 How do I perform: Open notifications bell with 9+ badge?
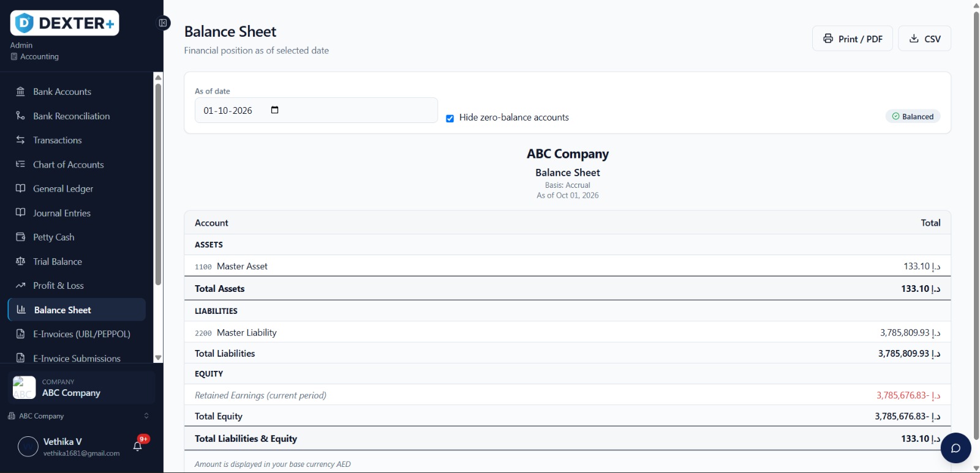[x=138, y=446]
